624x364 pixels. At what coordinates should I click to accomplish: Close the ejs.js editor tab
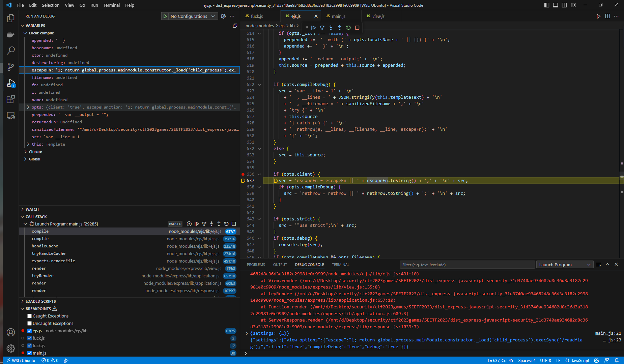pos(316,16)
